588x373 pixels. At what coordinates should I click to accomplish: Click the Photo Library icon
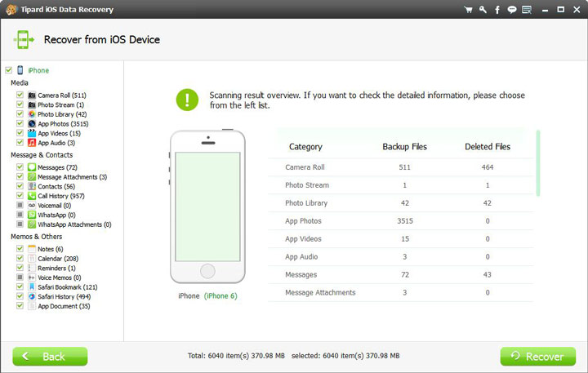coord(32,114)
